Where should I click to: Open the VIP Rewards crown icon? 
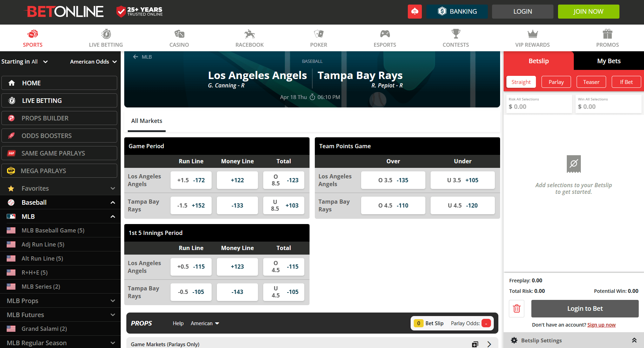pyautogui.click(x=532, y=33)
